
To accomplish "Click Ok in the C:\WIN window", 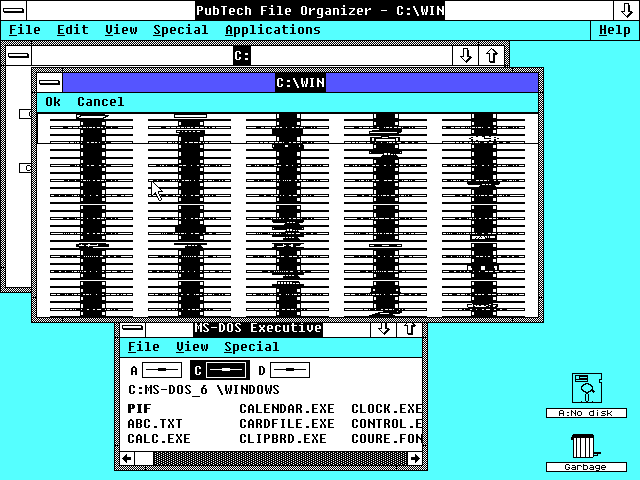I will pos(53,102).
